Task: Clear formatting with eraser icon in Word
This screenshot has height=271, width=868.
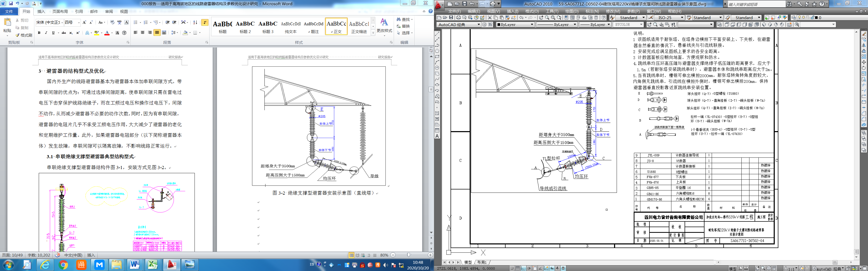Action: point(113,22)
